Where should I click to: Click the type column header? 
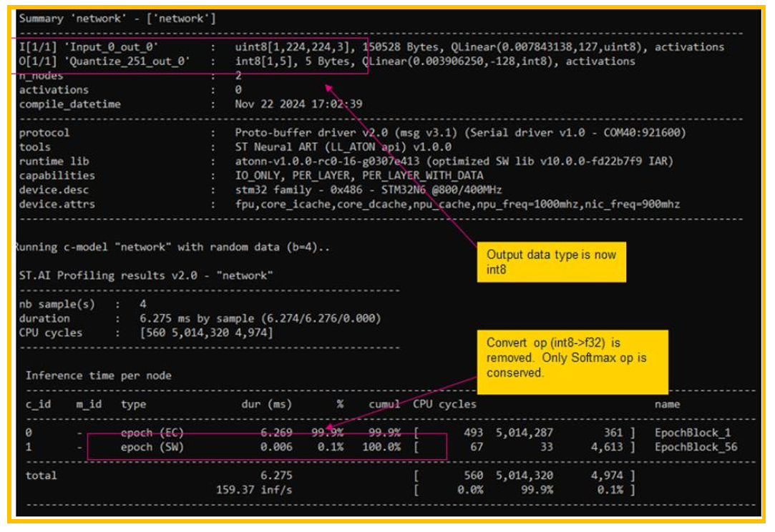coord(133,405)
